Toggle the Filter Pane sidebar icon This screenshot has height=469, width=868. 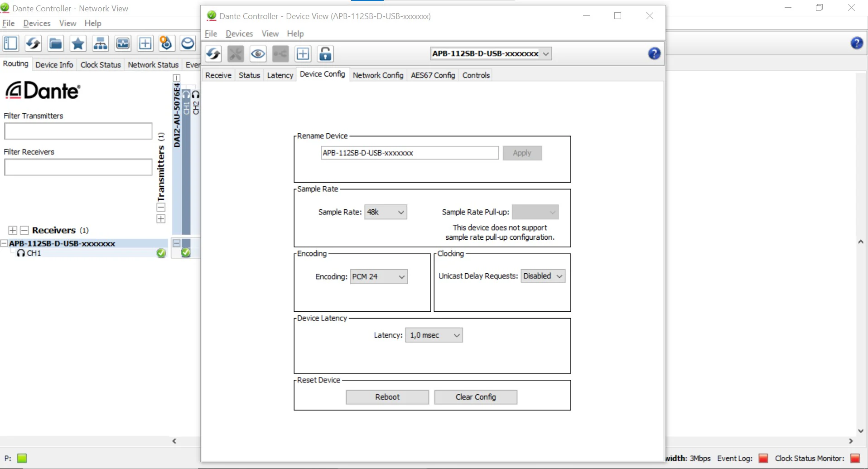pyautogui.click(x=11, y=44)
